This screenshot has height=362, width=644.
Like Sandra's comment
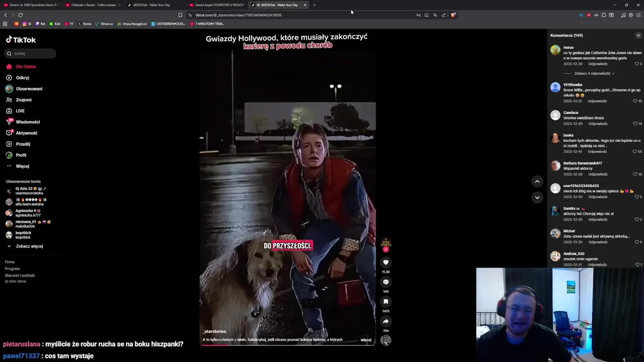(638, 219)
